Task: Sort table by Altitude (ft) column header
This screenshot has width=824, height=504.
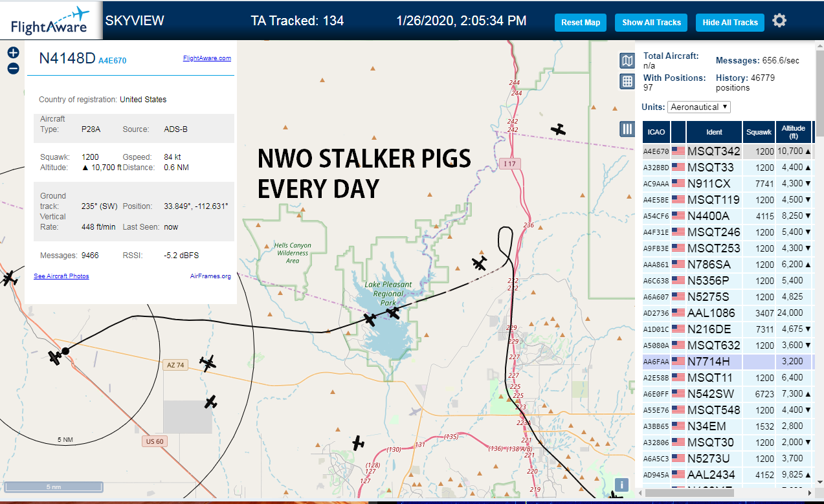Action: click(793, 132)
